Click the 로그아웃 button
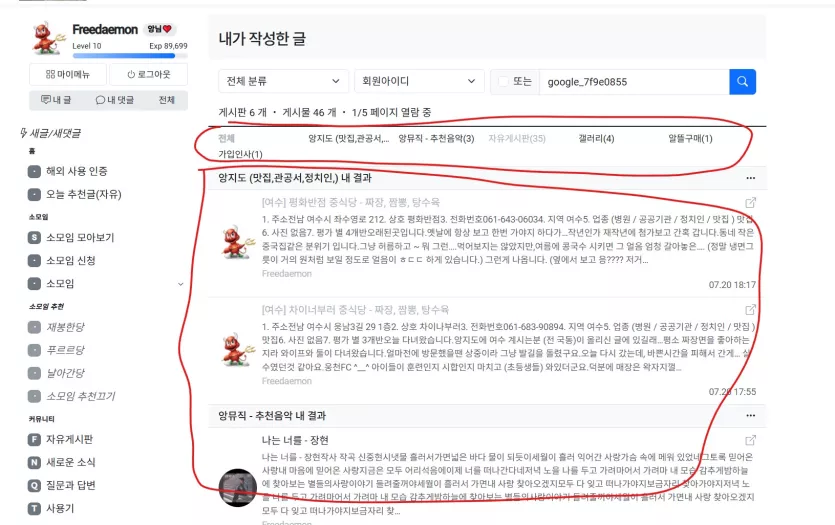Viewport: 835px width, 525px height. point(149,75)
